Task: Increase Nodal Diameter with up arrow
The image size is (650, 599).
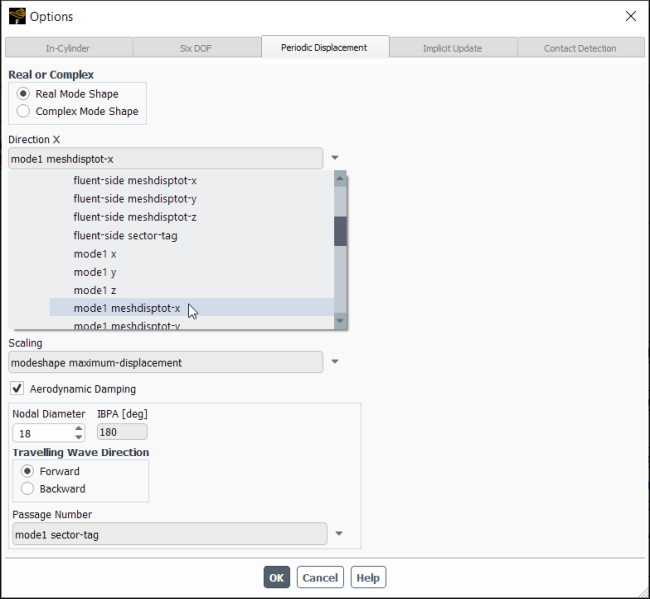Action: (79, 429)
